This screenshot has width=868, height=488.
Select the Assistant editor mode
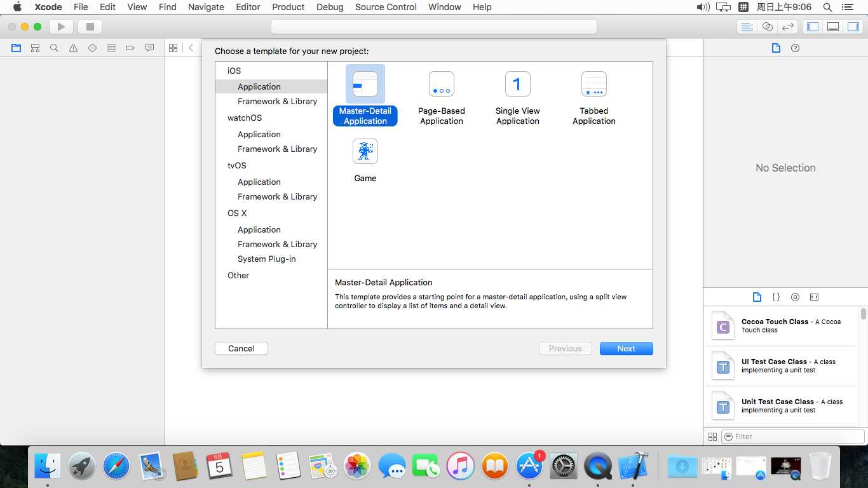pyautogui.click(x=768, y=27)
